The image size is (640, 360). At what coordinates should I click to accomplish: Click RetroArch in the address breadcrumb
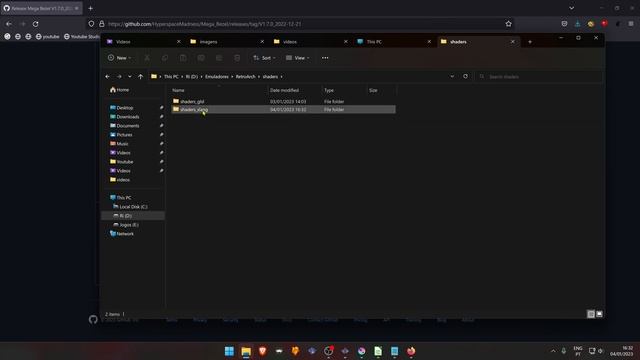[x=245, y=77]
